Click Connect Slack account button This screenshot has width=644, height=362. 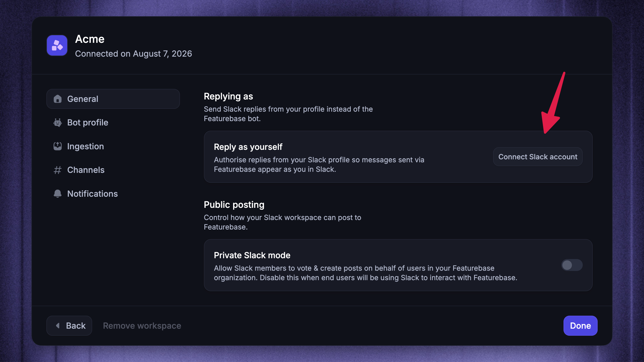pyautogui.click(x=538, y=157)
